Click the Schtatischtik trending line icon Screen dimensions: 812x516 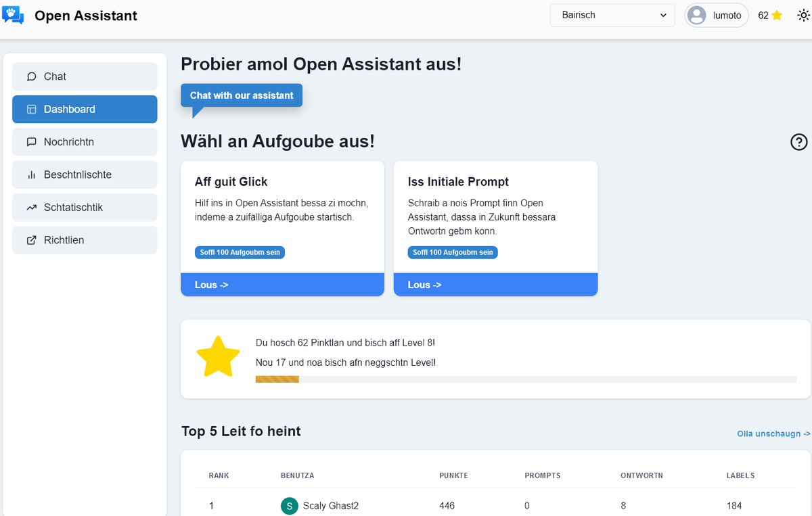pyautogui.click(x=31, y=208)
